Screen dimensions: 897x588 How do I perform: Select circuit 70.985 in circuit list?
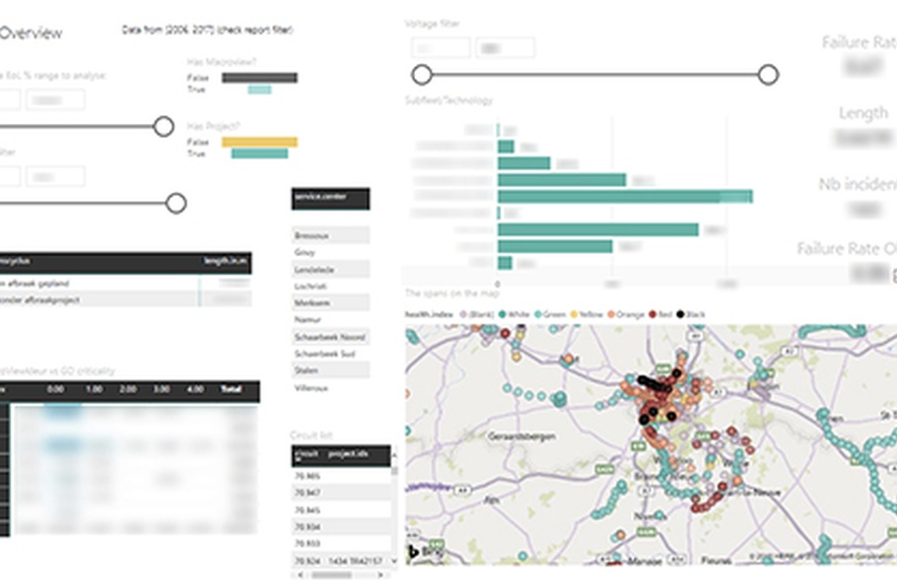coord(308,476)
